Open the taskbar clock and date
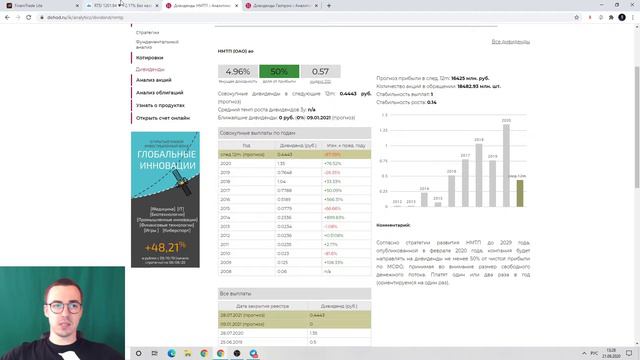640x360 pixels. point(611,353)
